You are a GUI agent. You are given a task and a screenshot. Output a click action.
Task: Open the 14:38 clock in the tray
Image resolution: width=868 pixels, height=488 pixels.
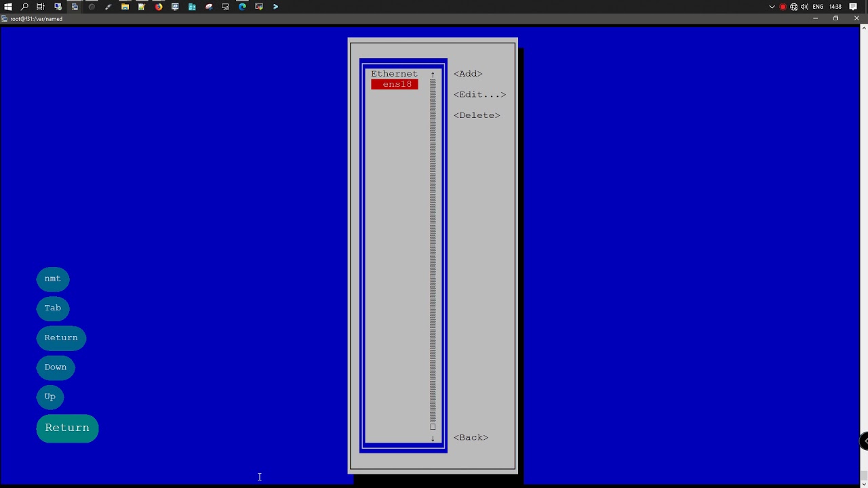pos(835,7)
